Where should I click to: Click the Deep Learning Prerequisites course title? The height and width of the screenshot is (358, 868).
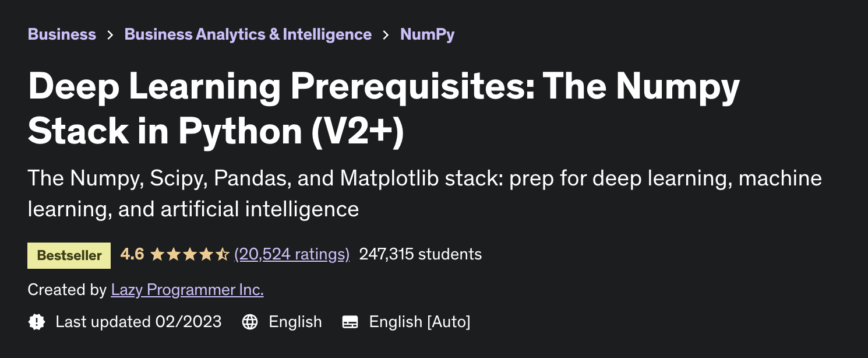(x=384, y=108)
